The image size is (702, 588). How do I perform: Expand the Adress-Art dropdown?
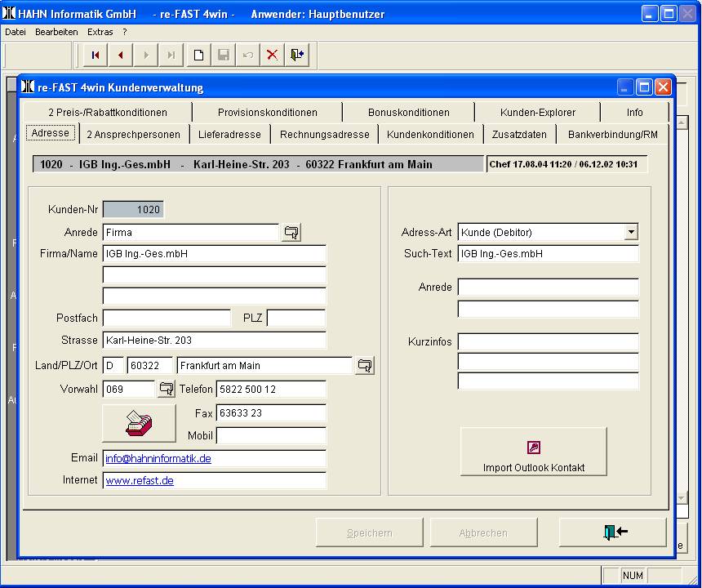point(631,232)
